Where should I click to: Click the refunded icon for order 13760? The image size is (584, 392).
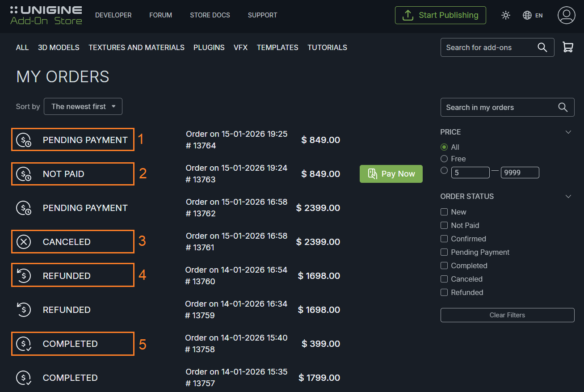click(x=24, y=276)
